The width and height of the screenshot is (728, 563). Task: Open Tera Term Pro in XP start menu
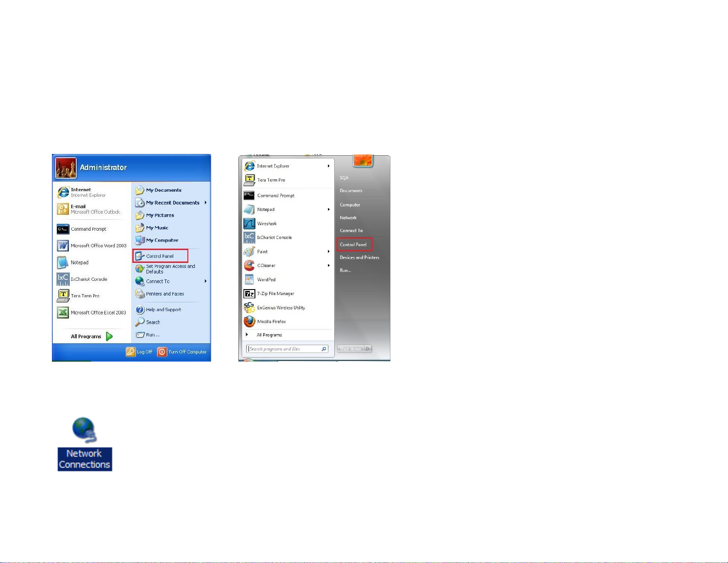79,296
